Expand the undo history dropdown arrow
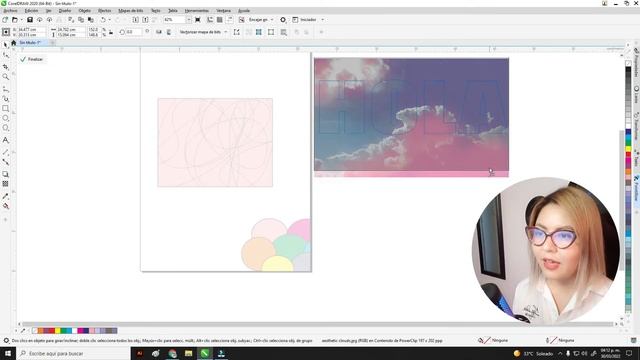Image resolution: width=640 pixels, height=360 pixels. pyautogui.click(x=109, y=20)
